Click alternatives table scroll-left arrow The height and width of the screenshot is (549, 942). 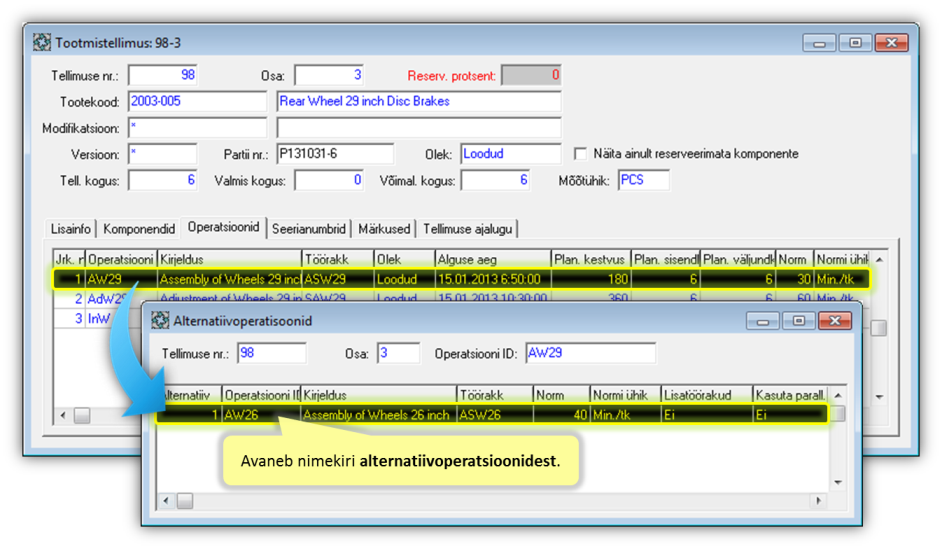[166, 500]
